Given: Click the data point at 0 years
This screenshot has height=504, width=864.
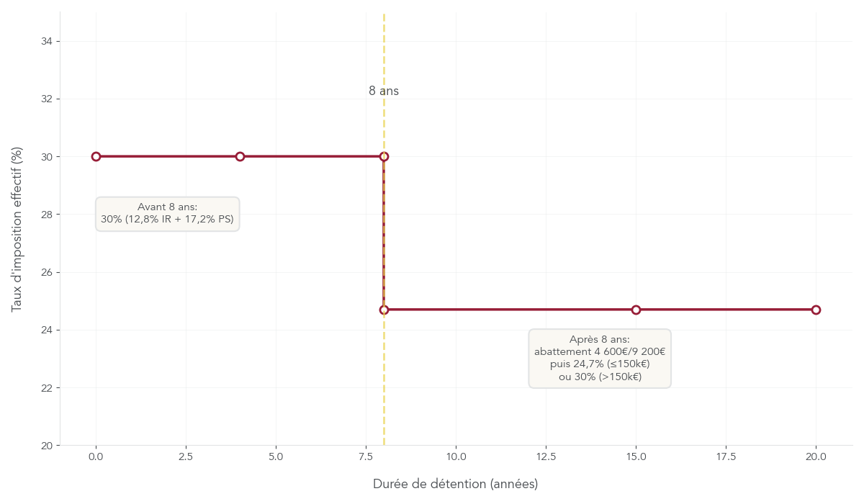Looking at the screenshot, I should pyautogui.click(x=96, y=156).
